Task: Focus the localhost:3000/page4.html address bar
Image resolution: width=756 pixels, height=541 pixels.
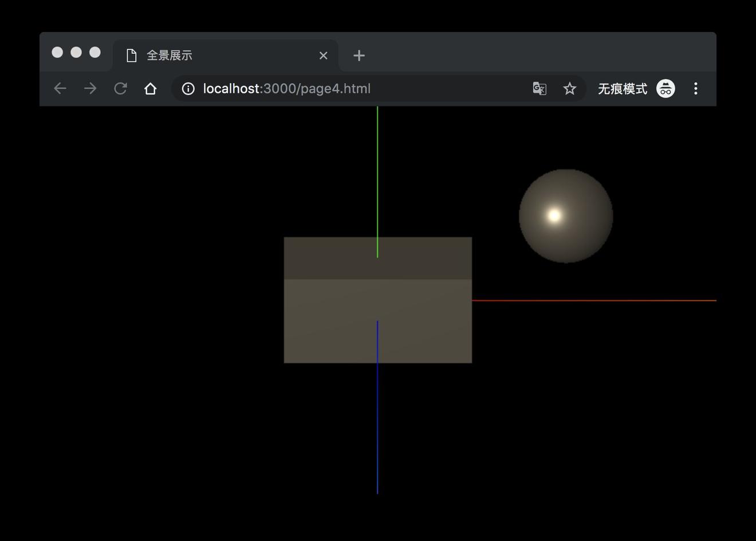Action: pyautogui.click(x=344, y=88)
